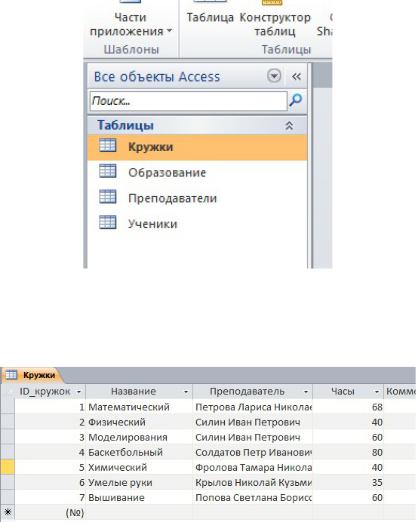Click the Преподаватели table icon

click(x=108, y=197)
